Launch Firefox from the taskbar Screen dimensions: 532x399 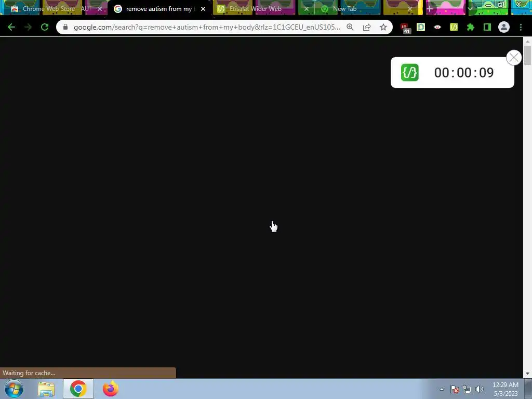(x=111, y=389)
